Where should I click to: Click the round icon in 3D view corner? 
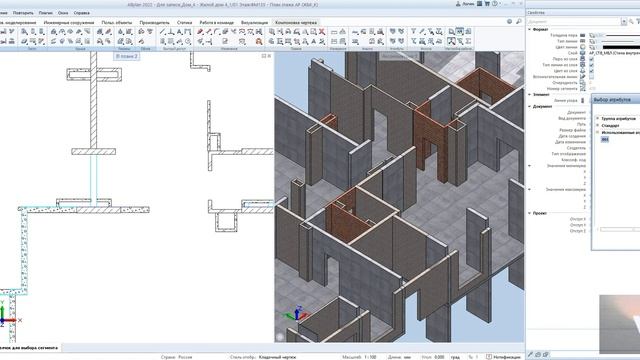coord(280,337)
